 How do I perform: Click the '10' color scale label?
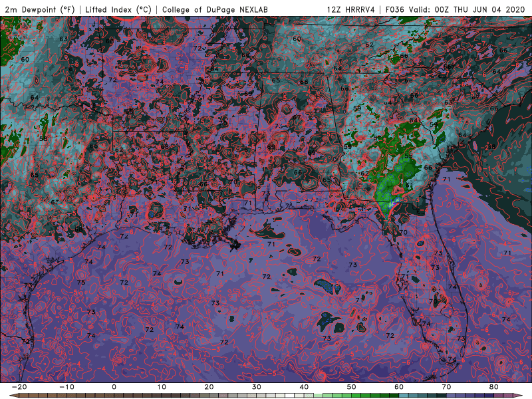[x=162, y=387]
